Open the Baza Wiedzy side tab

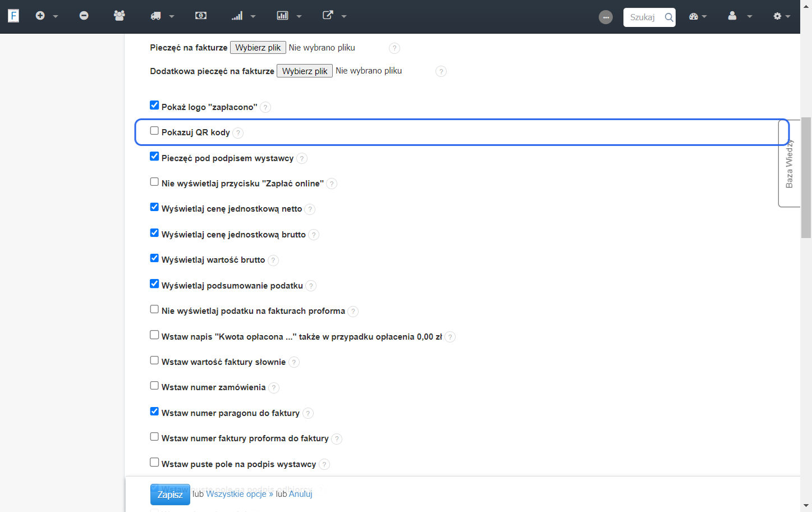tap(789, 163)
